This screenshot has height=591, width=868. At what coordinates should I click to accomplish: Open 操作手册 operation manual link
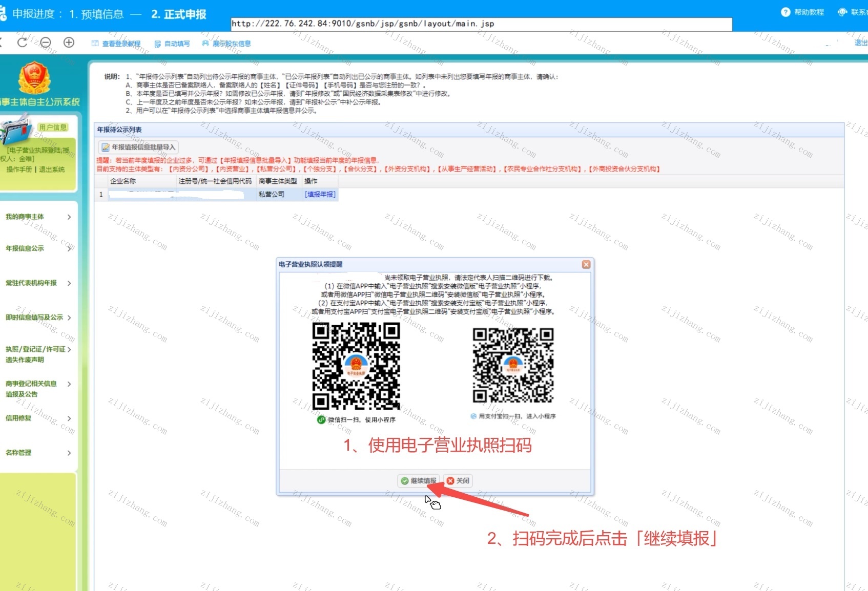pos(19,170)
